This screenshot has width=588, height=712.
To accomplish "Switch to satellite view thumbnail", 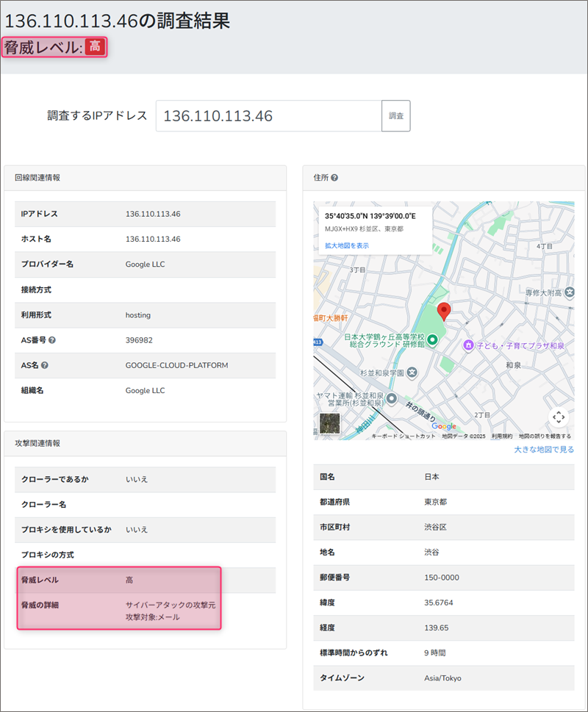I will pyautogui.click(x=330, y=424).
